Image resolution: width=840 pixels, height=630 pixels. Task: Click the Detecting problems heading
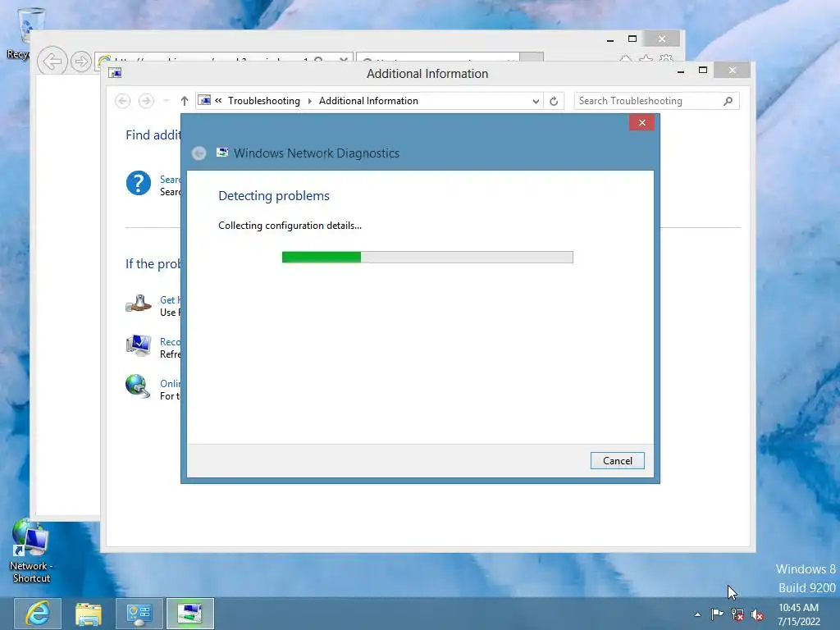pos(274,195)
